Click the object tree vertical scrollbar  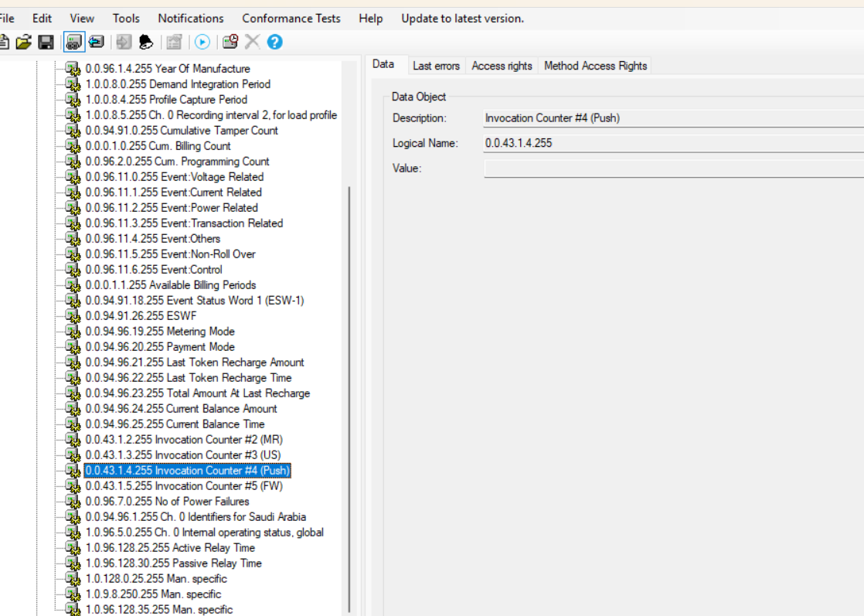point(349,400)
